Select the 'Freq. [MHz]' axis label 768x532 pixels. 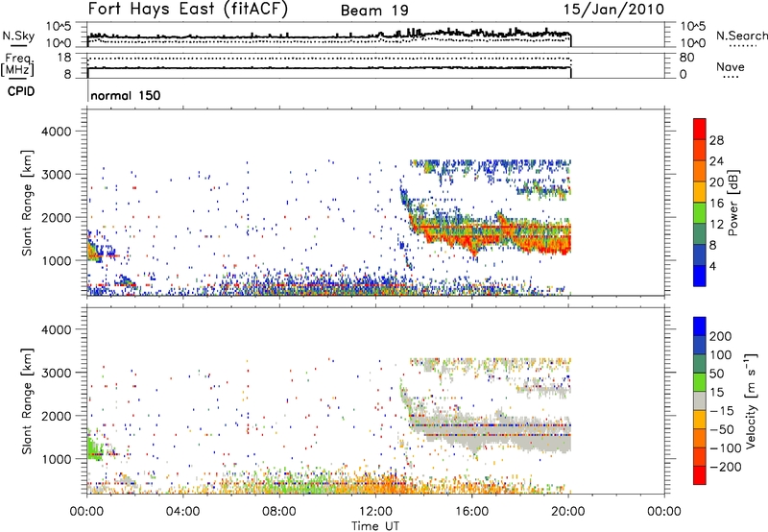point(17,64)
